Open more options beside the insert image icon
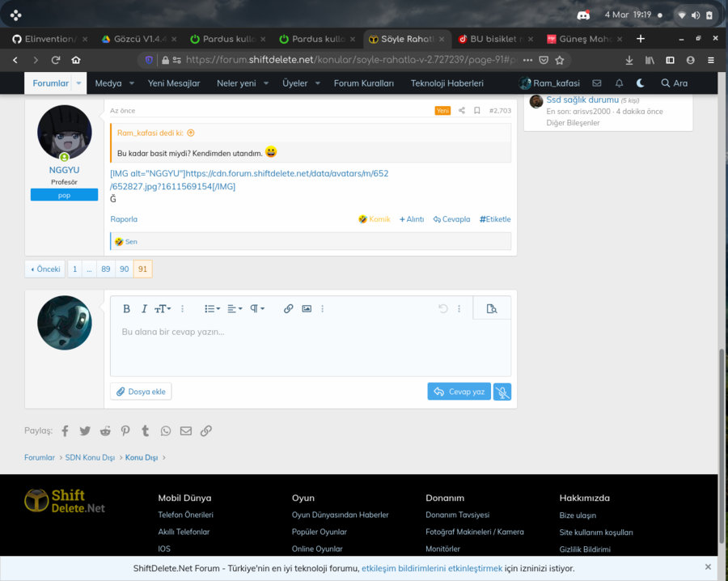The image size is (728, 581). (x=322, y=309)
